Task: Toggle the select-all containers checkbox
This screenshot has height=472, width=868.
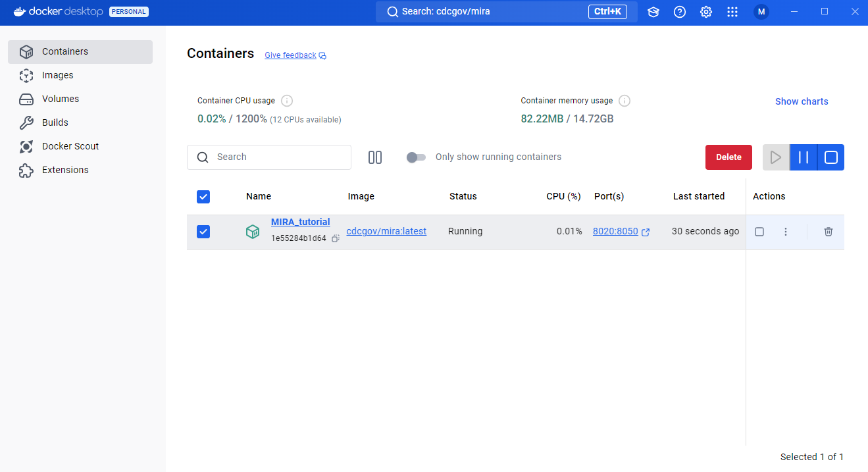Action: (203, 196)
